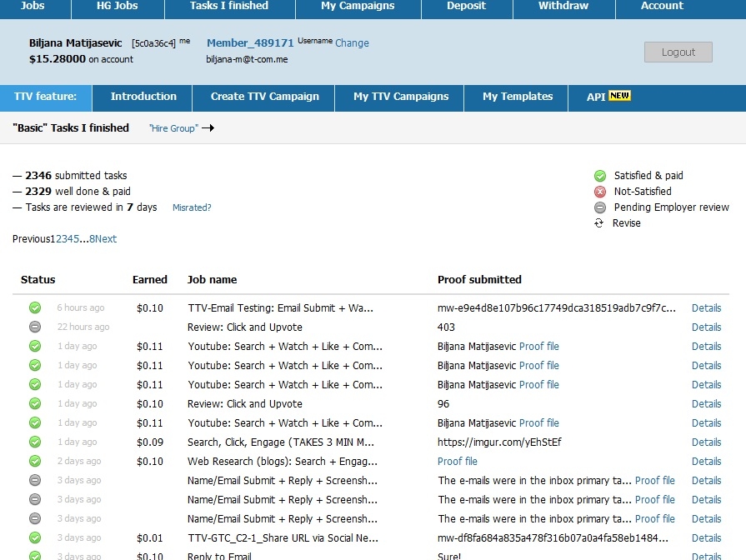Click the Satisfied & paid legend icon
The width and height of the screenshot is (746, 560).
(599, 176)
